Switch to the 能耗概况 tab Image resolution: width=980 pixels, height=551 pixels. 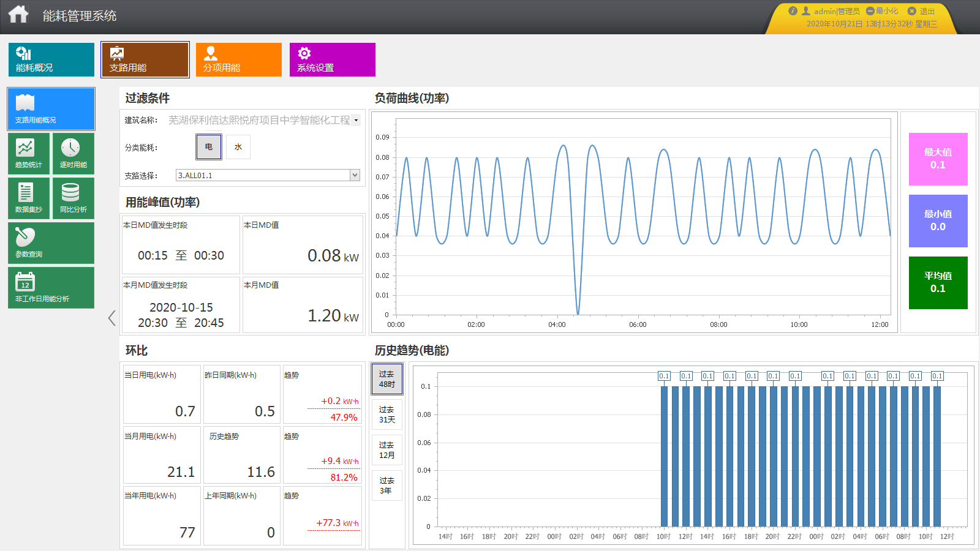click(x=51, y=59)
